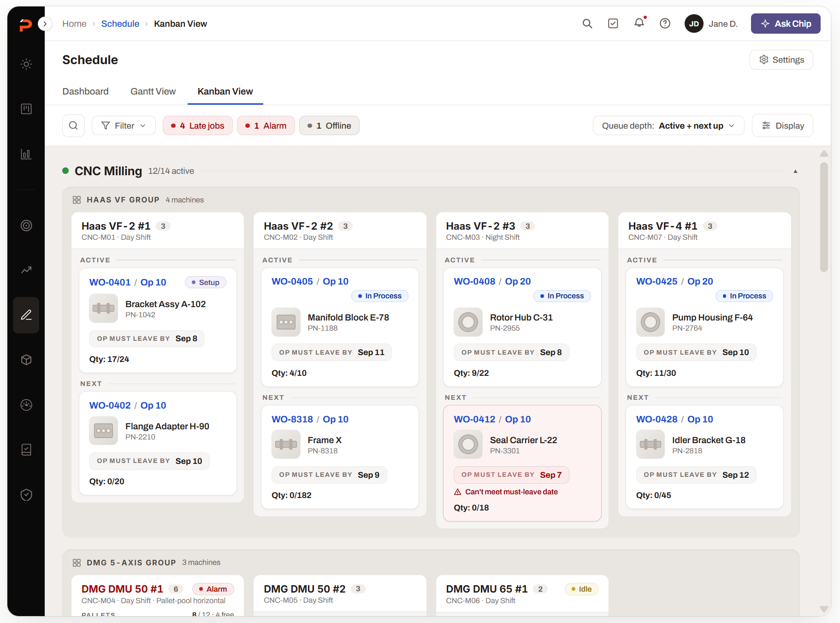The image size is (840, 623).
Task: Open the cube box sidebar icon
Action: click(x=26, y=360)
